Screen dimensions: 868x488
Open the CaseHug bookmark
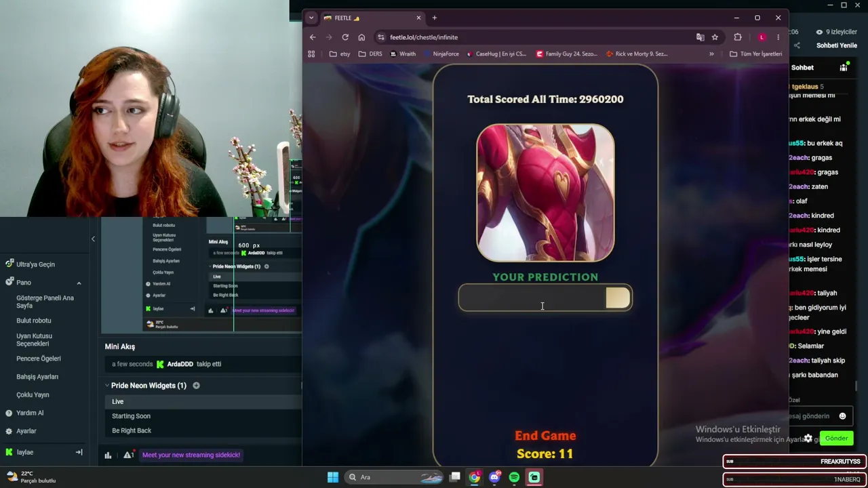pyautogui.click(x=496, y=54)
